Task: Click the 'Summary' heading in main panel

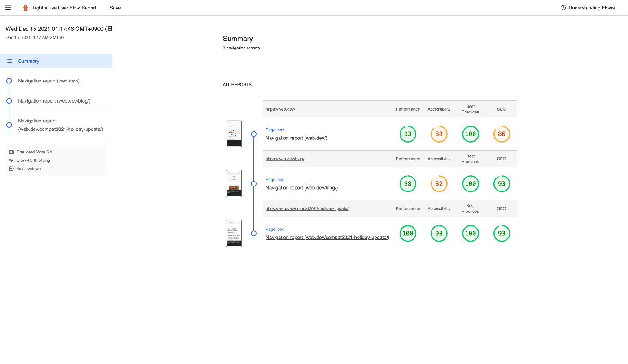Action: click(238, 39)
